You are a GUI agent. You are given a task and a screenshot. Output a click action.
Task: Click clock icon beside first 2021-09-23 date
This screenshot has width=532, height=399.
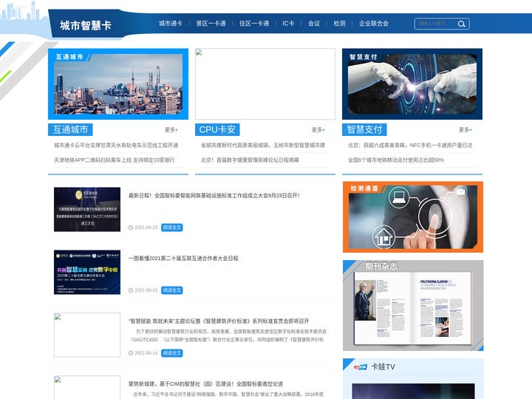[x=131, y=228]
